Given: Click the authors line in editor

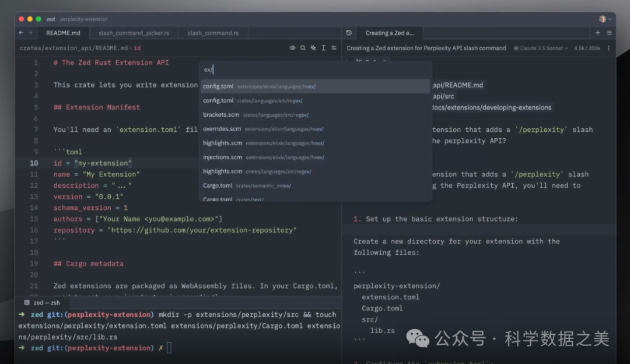Looking at the screenshot, I should 138,219.
